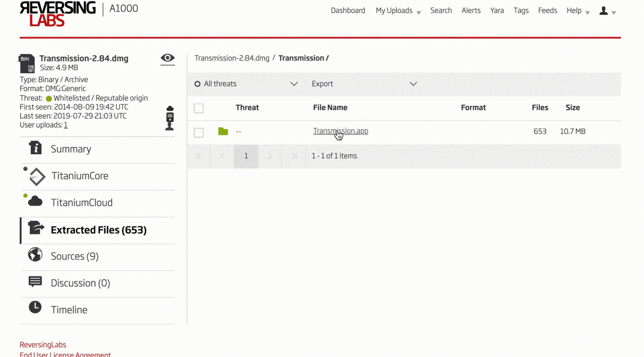Check the select-all checkbox in the table header
The image size is (644, 357).
(x=198, y=108)
